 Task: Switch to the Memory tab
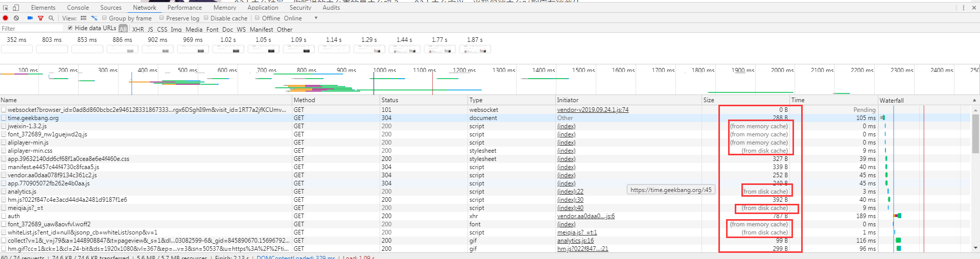click(x=225, y=8)
